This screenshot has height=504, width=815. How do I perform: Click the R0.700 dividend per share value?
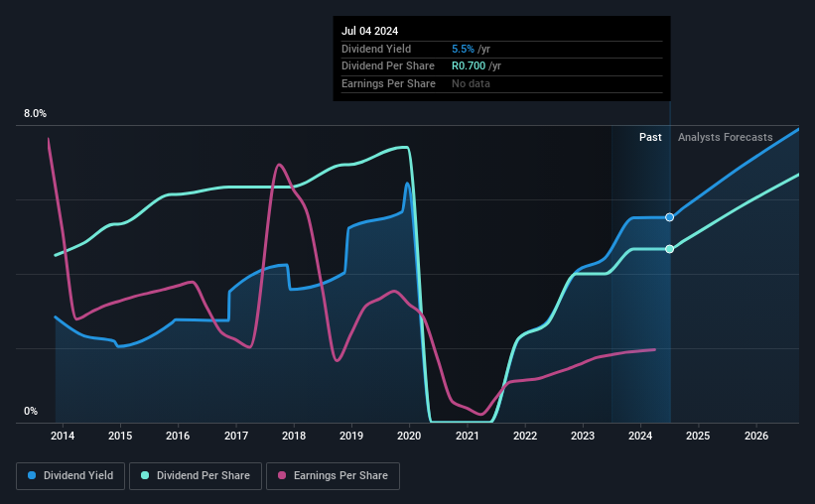pyautogui.click(x=469, y=66)
